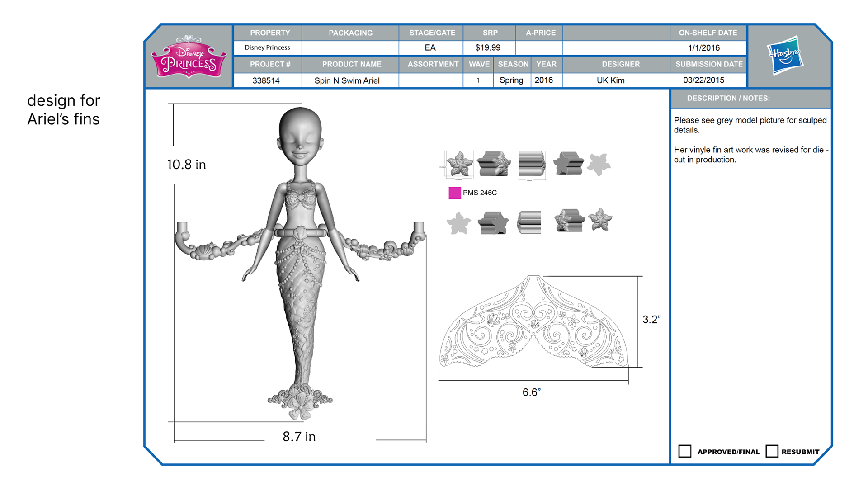Click the 'DESCRIPTION / NOTES:' header
The width and height of the screenshot is (868, 486).
pos(728,98)
